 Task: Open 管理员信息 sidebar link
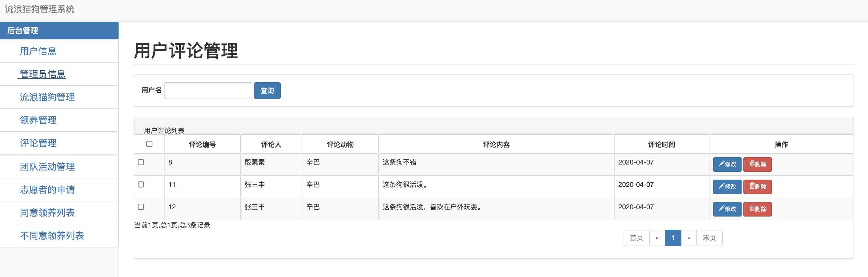42,74
